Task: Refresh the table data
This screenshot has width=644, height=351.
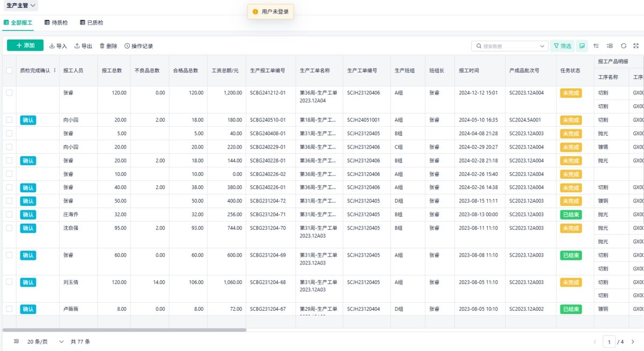Action: click(x=624, y=46)
